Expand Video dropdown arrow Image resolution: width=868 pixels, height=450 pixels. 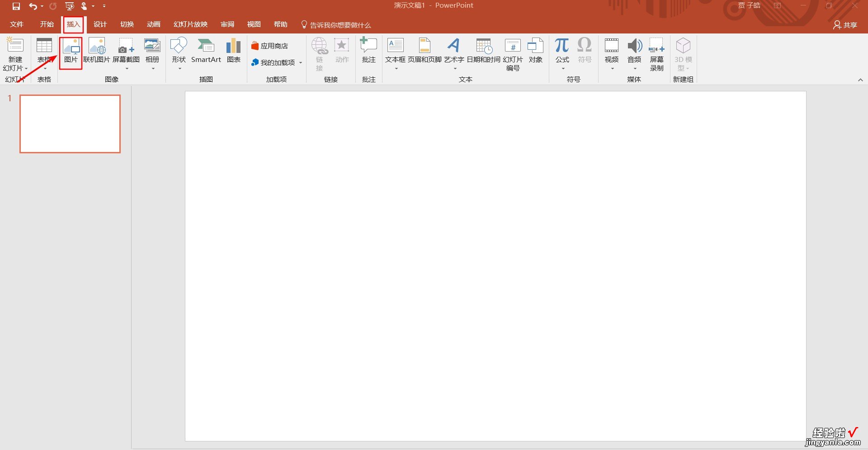pos(613,69)
